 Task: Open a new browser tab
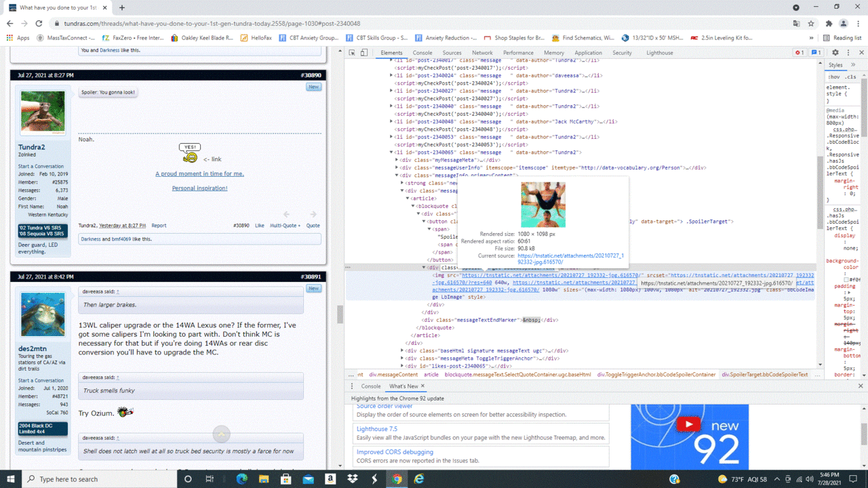click(122, 7)
